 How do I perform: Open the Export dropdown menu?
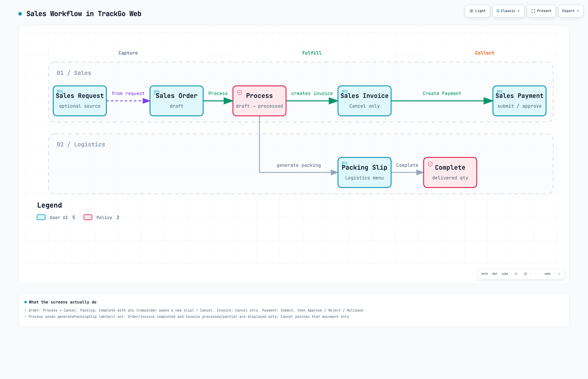(x=570, y=11)
